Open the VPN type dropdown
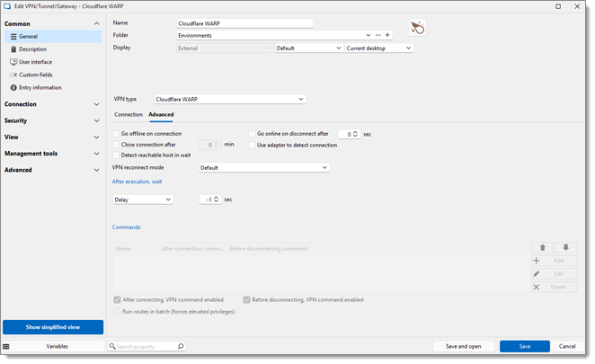 [x=230, y=99]
